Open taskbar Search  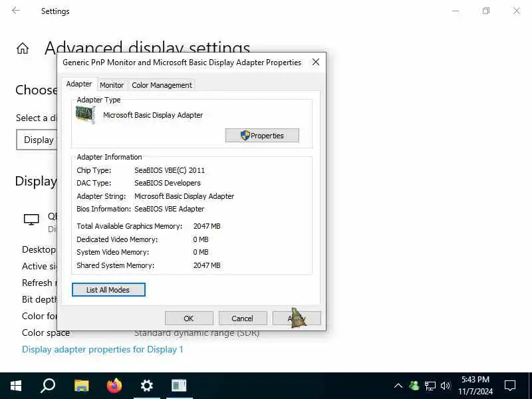pyautogui.click(x=48, y=386)
